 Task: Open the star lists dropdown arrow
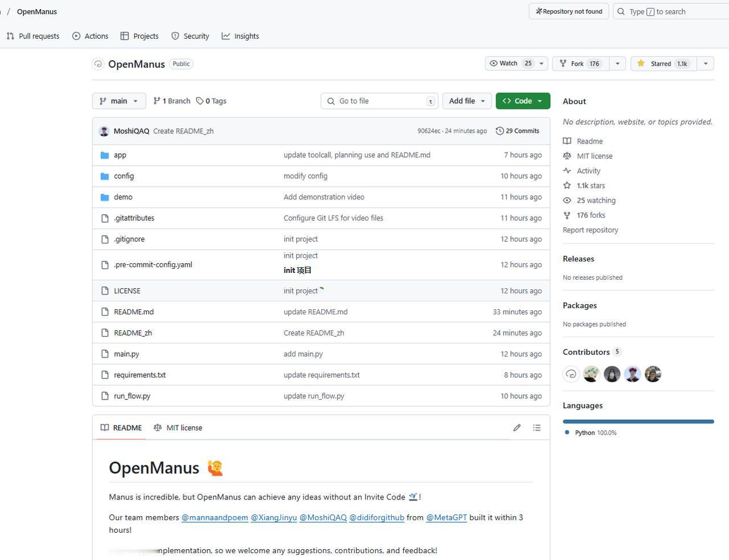tap(706, 63)
